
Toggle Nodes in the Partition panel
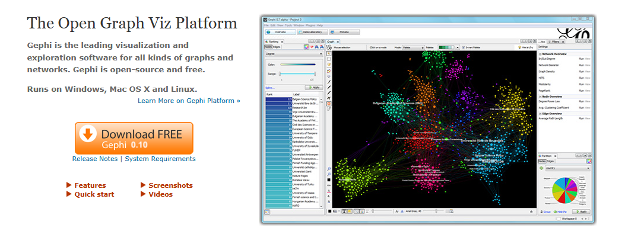[x=542, y=161]
